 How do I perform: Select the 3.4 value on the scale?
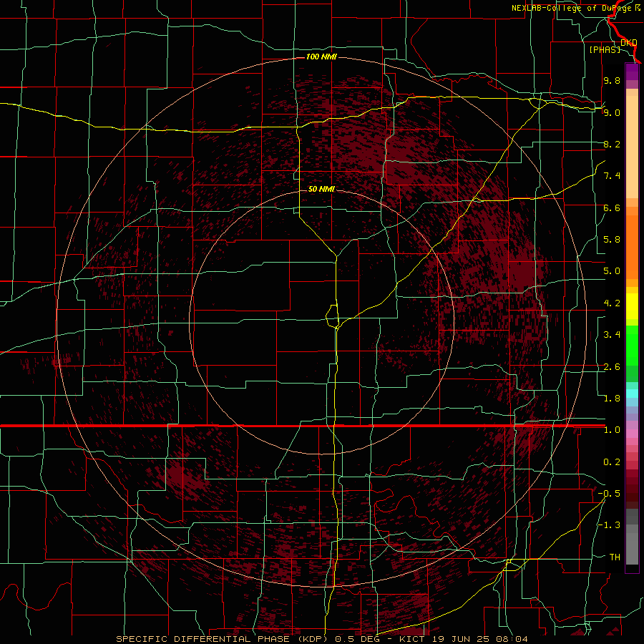[x=612, y=335]
